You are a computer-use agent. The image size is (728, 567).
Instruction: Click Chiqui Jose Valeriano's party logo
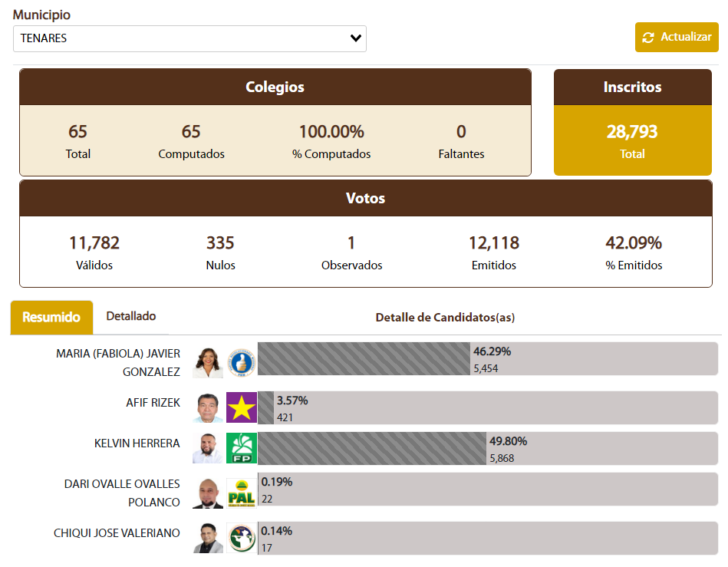[x=242, y=539]
